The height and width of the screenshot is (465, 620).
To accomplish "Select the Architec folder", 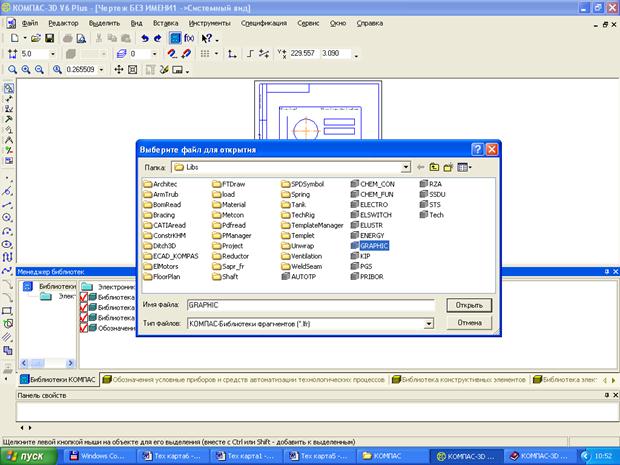I will [x=160, y=184].
